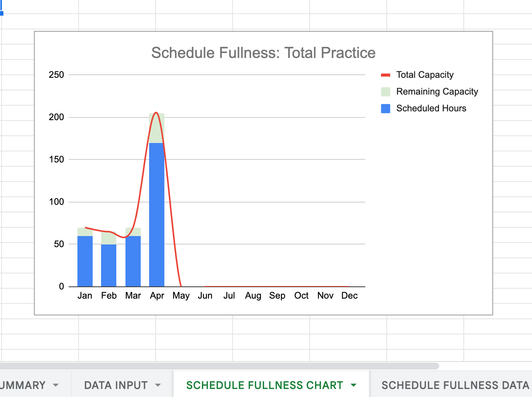The height and width of the screenshot is (397, 532).
Task: Open the SCHEDULE FULLNESS DATA sheet tab
Action: [x=455, y=385]
